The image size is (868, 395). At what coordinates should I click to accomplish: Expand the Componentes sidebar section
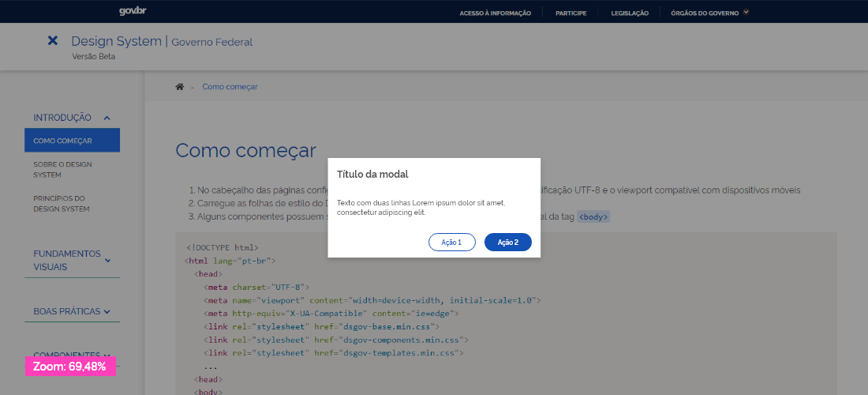72,355
